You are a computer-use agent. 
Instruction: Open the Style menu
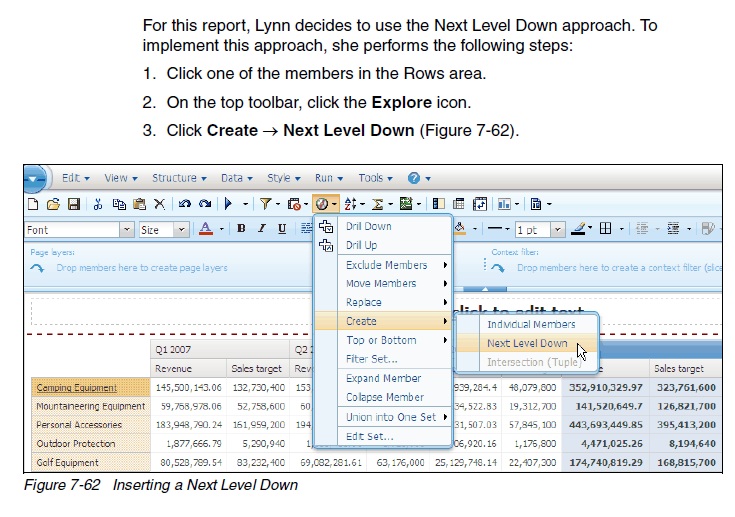coord(284,178)
